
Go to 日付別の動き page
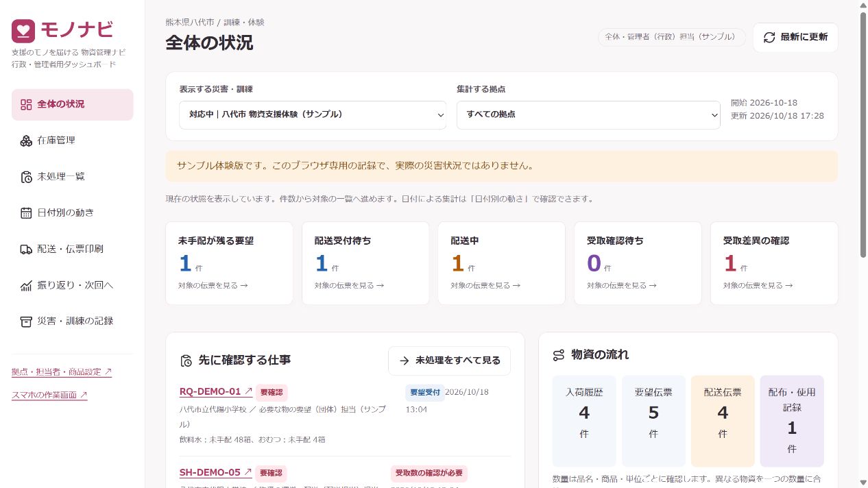[73, 212]
